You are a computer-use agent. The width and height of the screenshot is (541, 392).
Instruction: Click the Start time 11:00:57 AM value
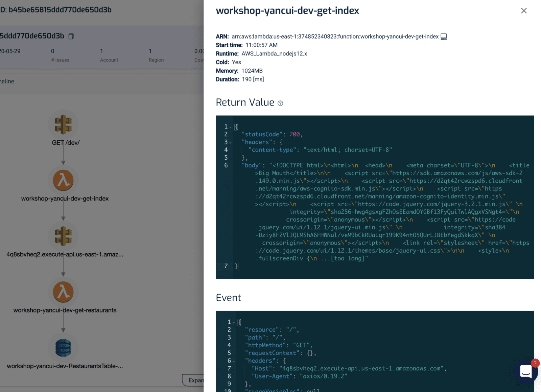tap(261, 45)
